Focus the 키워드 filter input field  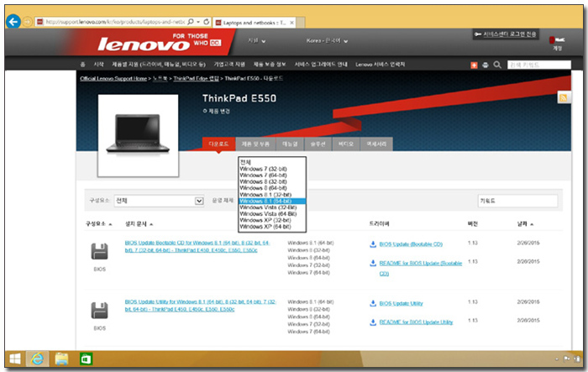517,201
